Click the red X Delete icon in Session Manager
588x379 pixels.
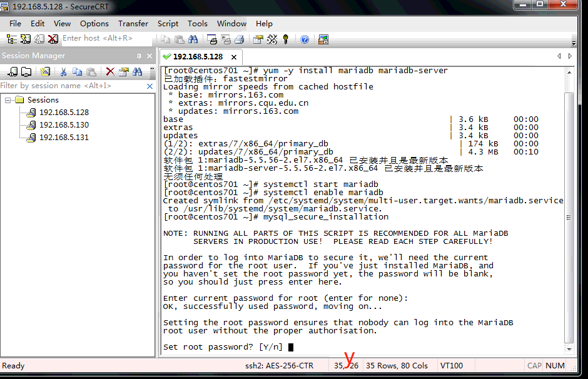pyautogui.click(x=110, y=71)
